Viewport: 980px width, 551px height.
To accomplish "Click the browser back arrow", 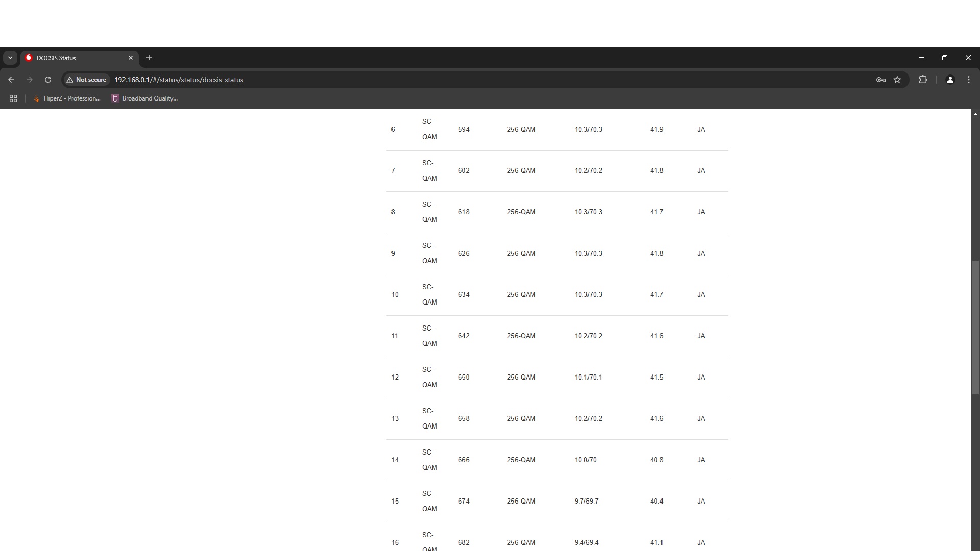I will [11, 80].
